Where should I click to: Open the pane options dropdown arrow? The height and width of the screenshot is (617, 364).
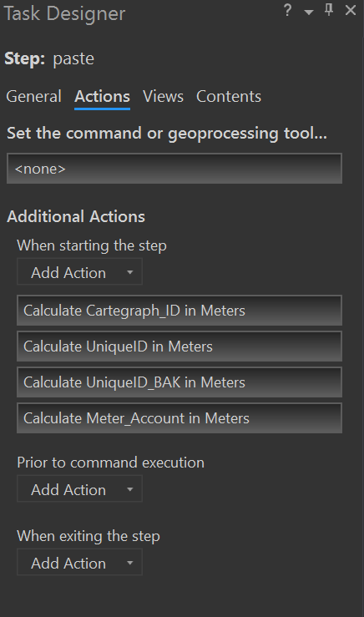tap(309, 13)
